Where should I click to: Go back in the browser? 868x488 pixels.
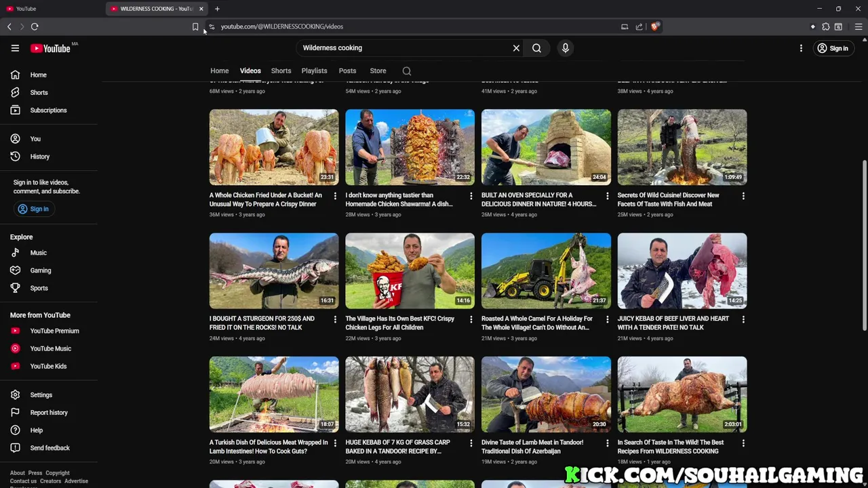point(9,26)
